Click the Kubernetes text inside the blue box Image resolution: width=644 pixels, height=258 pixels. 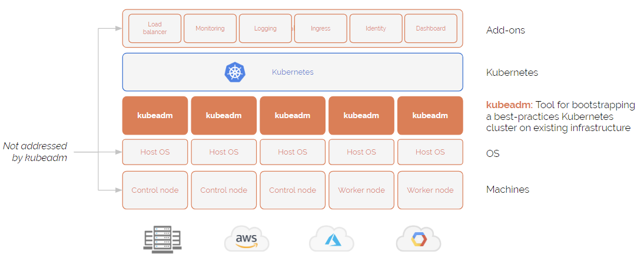293,72
